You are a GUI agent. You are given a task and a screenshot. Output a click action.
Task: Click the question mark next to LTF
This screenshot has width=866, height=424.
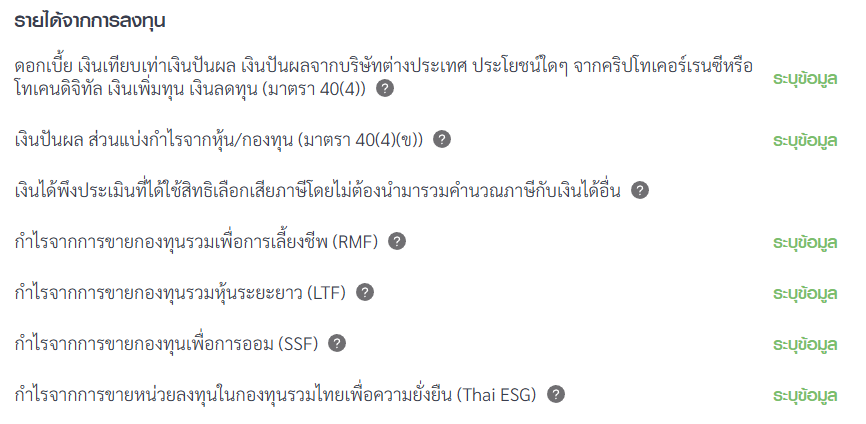click(365, 292)
